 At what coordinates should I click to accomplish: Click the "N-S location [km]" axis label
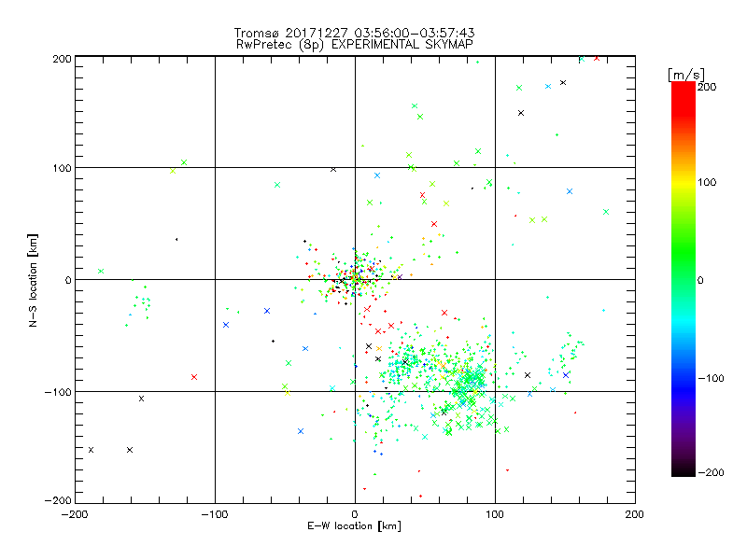click(x=33, y=280)
